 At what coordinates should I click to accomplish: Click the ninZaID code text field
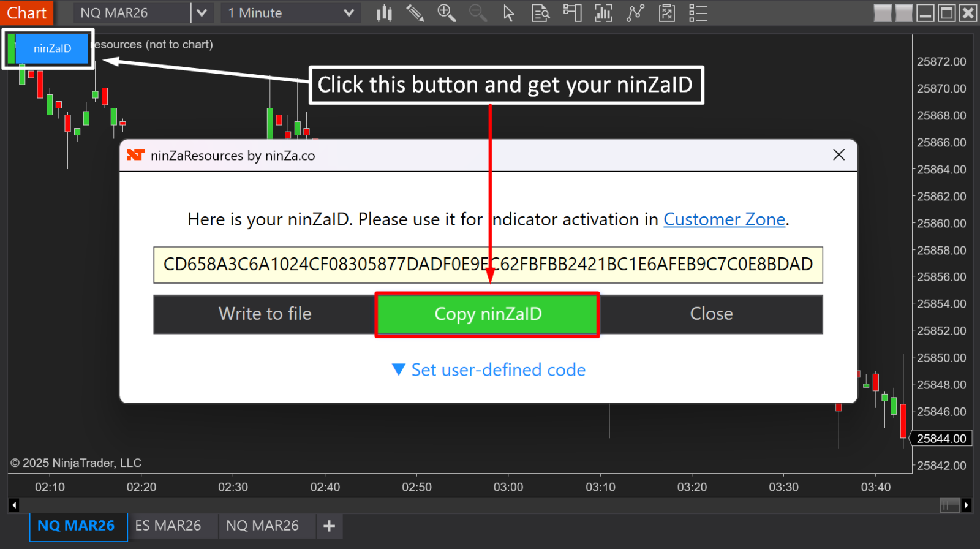(488, 265)
